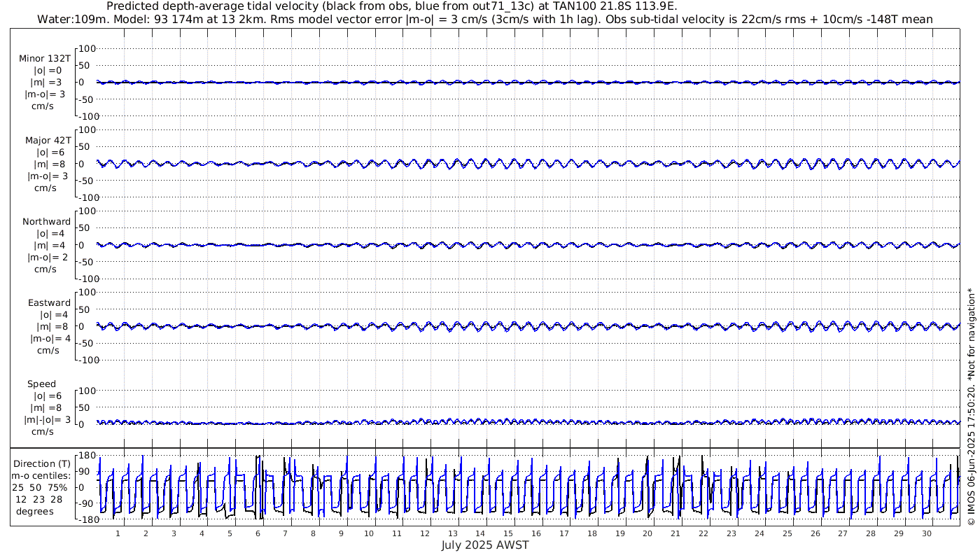This screenshot has width=980, height=560.
Task: Click the 'Northward' panel label
Action: [x=46, y=221]
